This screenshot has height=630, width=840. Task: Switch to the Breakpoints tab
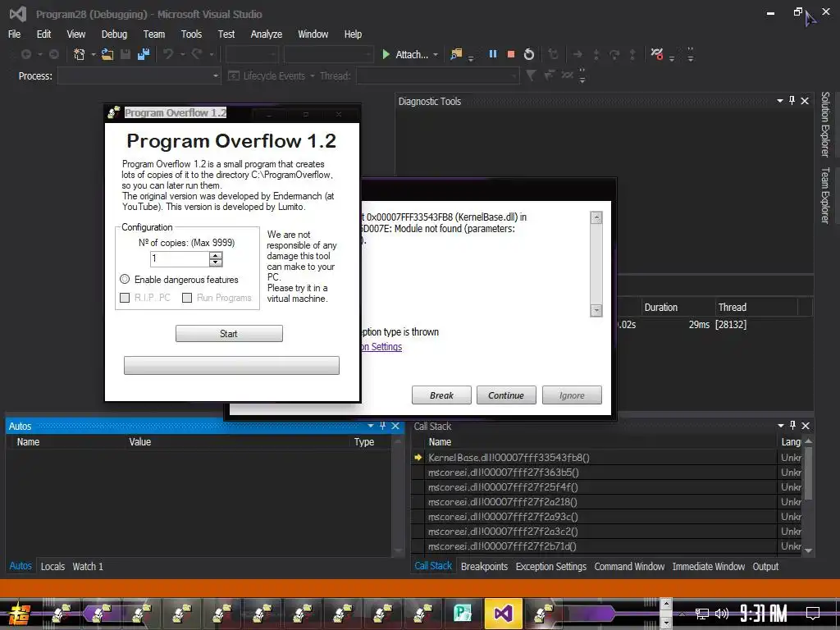click(x=484, y=566)
